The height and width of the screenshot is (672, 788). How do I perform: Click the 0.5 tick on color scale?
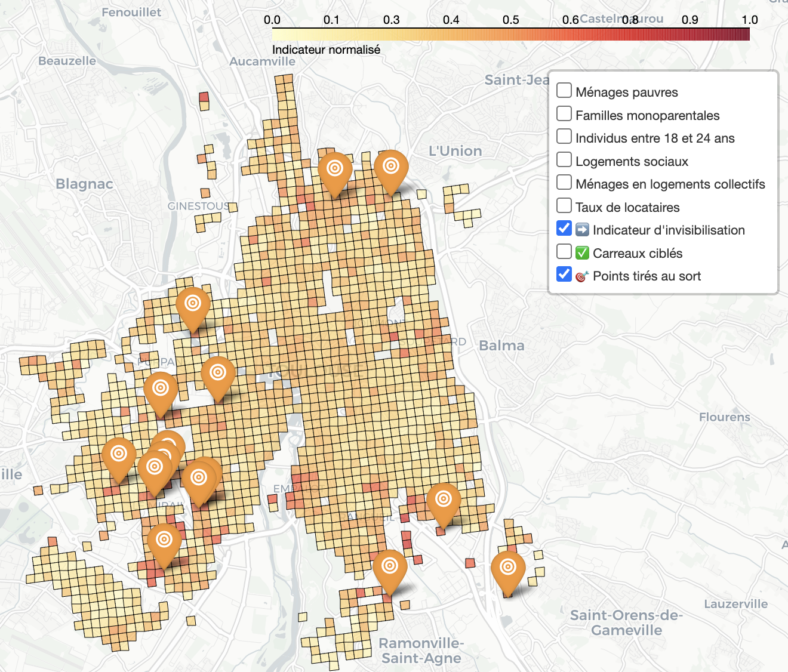click(x=511, y=20)
